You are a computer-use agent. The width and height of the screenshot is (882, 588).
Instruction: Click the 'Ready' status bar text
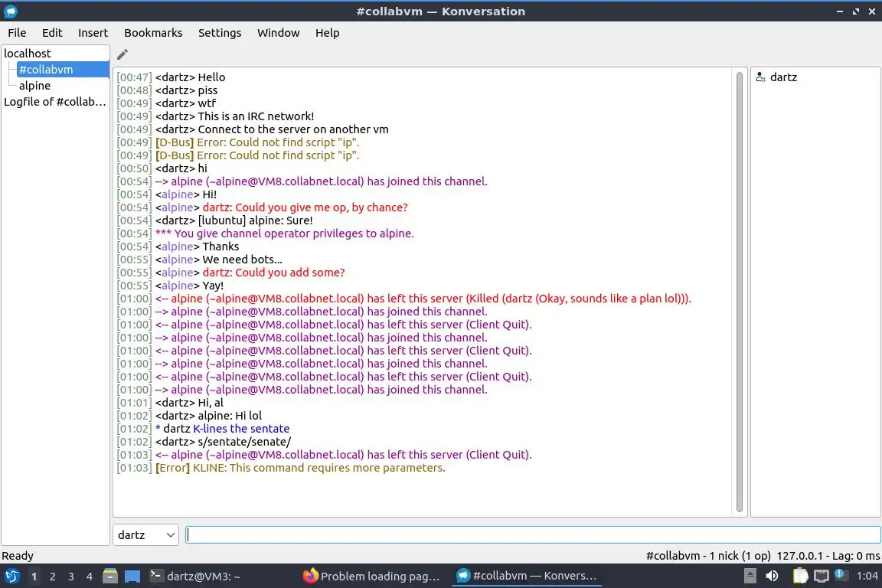18,556
